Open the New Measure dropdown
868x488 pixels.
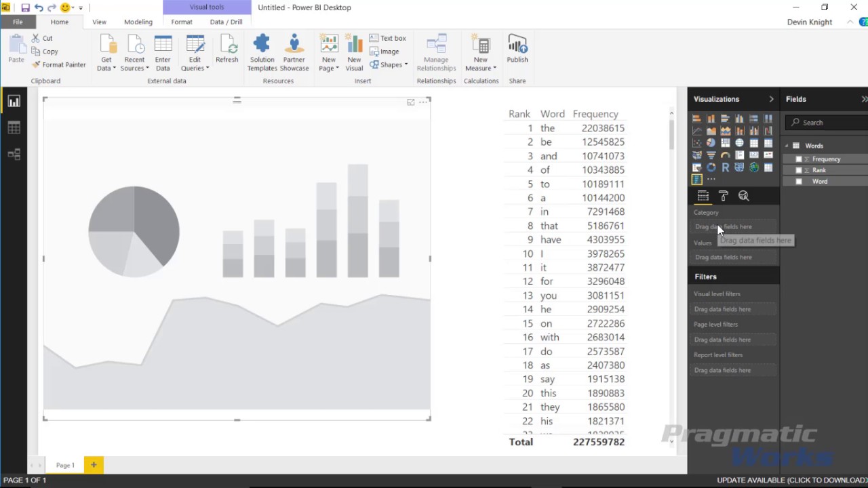tap(480, 64)
